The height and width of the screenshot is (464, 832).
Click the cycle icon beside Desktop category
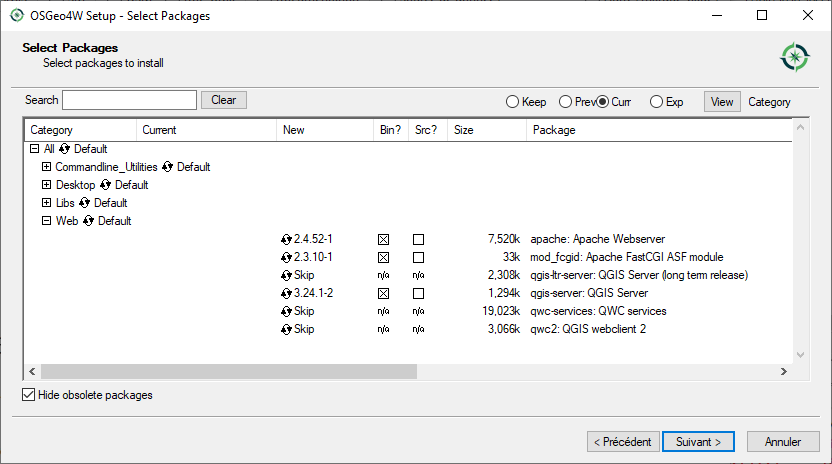105,185
